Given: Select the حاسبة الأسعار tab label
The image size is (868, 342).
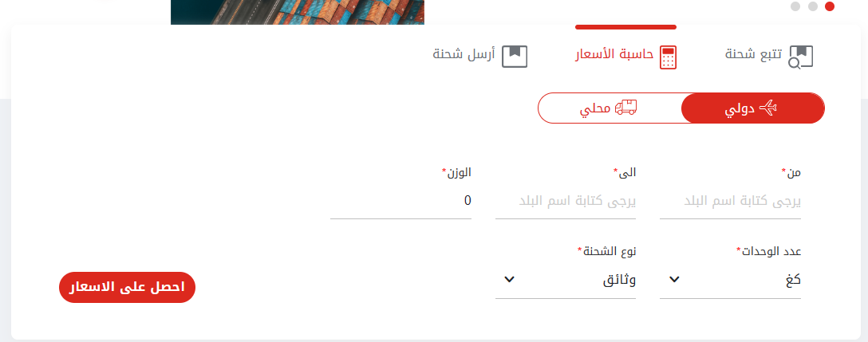Looking at the screenshot, I should coord(614,56).
